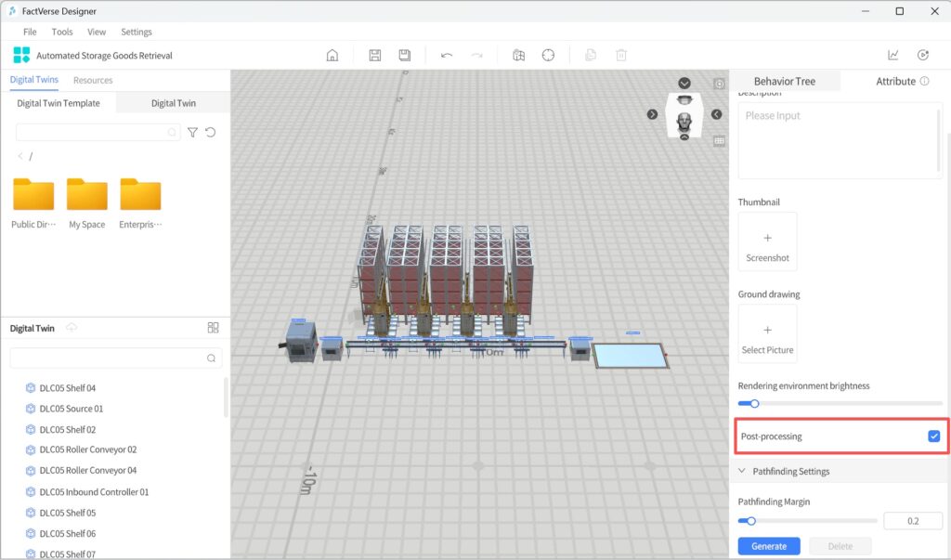This screenshot has height=560, width=951.
Task: Click the back chevron in the folder path
Action: coord(20,156)
